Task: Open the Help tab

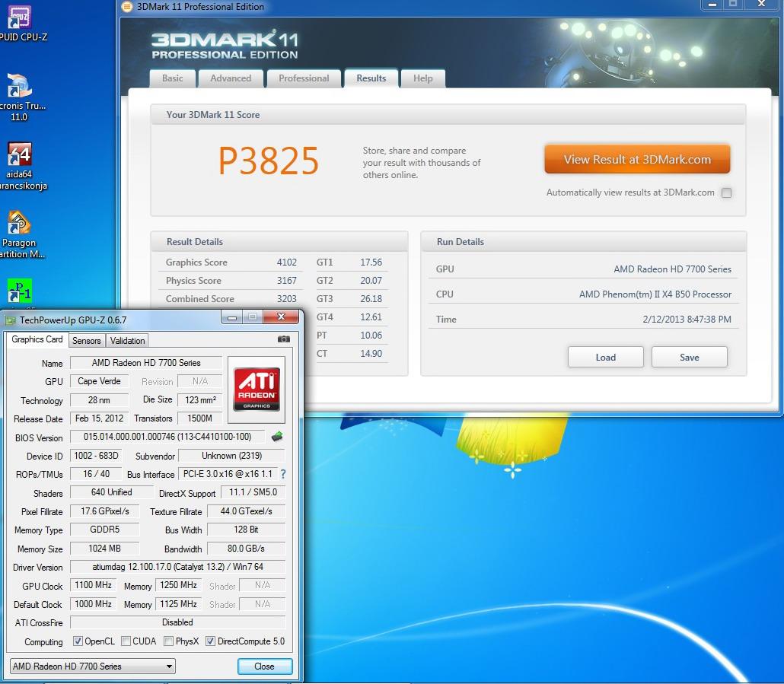Action: click(422, 78)
